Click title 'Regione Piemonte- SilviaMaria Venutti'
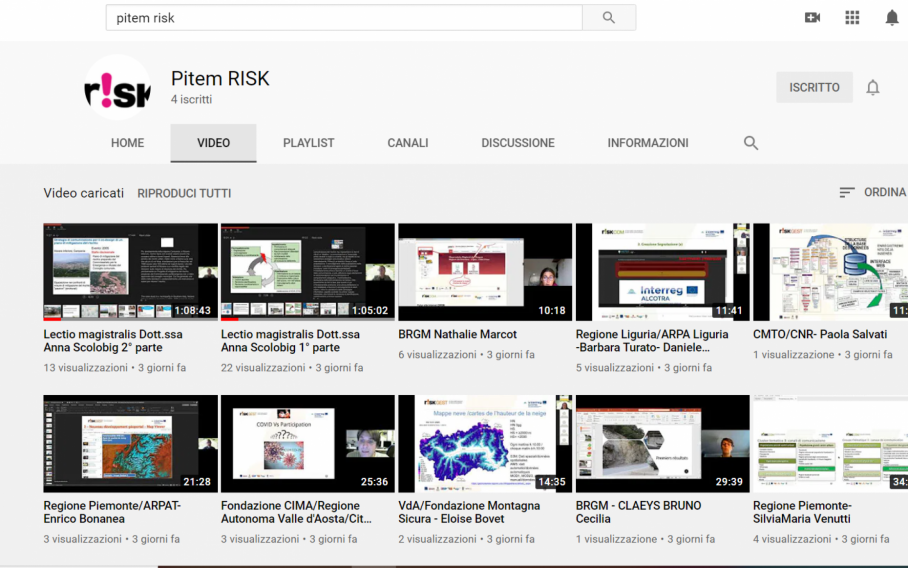The height and width of the screenshot is (568, 908). point(802,512)
